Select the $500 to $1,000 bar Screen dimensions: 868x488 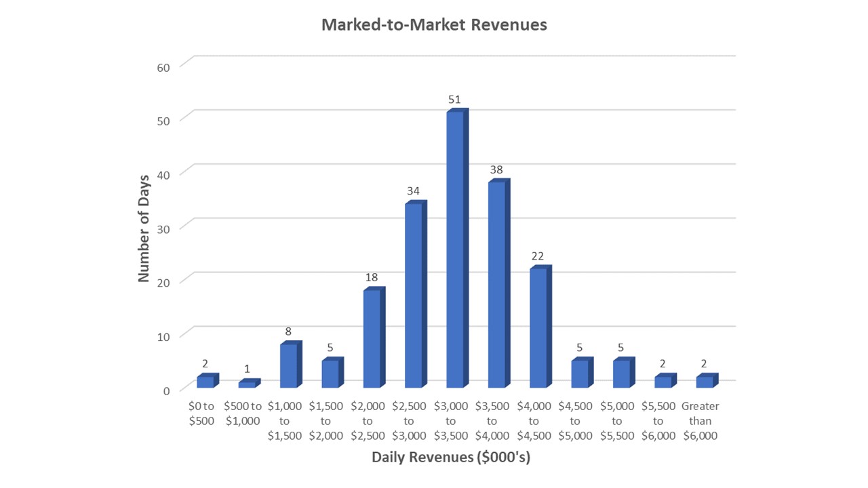point(247,384)
